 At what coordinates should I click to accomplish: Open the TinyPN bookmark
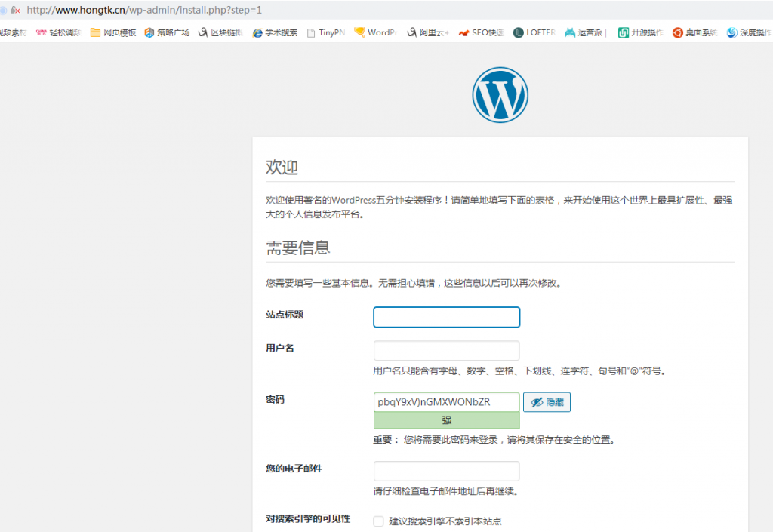click(x=325, y=32)
